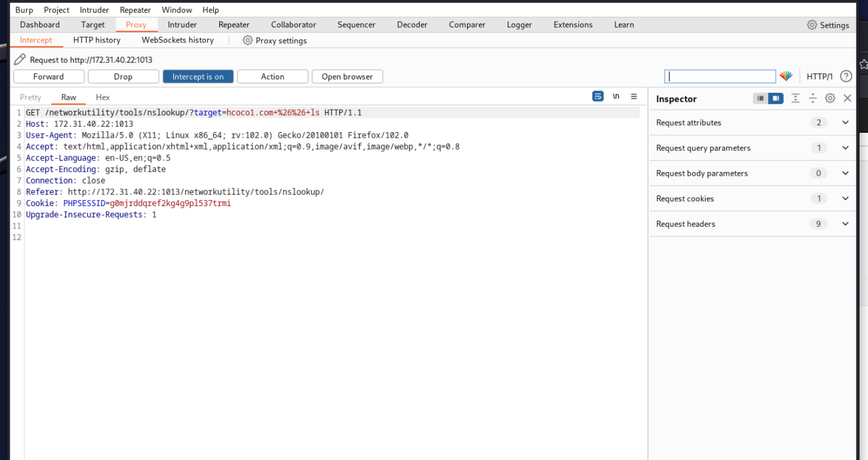Select the Raw message view

tap(68, 97)
